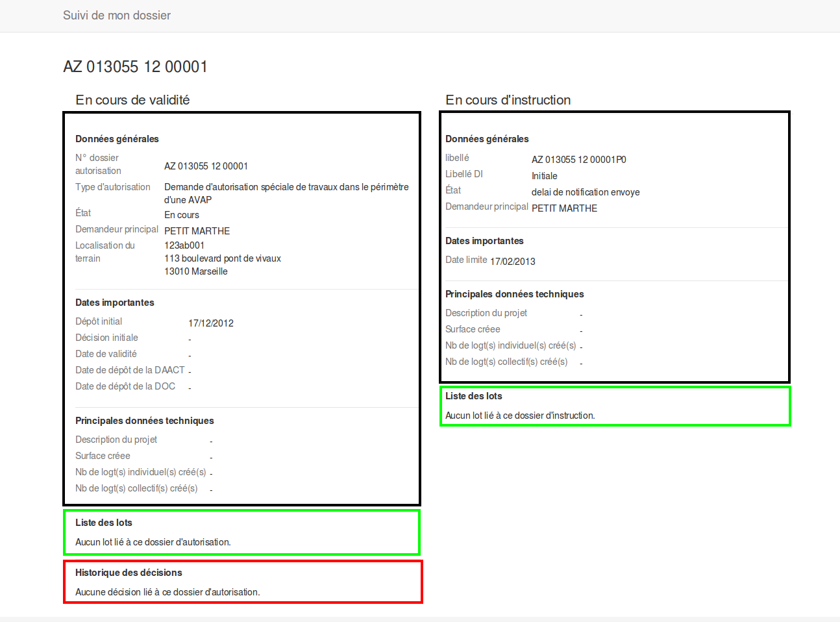This screenshot has width=840, height=622.
Task: Click 'Historique des décisions' heading
Action: pyautogui.click(x=129, y=573)
